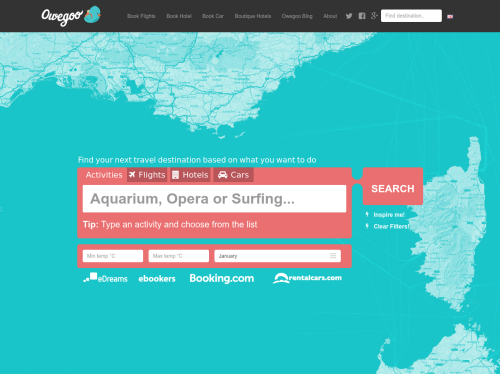
Task: Select the Activities tab
Action: 104,175
